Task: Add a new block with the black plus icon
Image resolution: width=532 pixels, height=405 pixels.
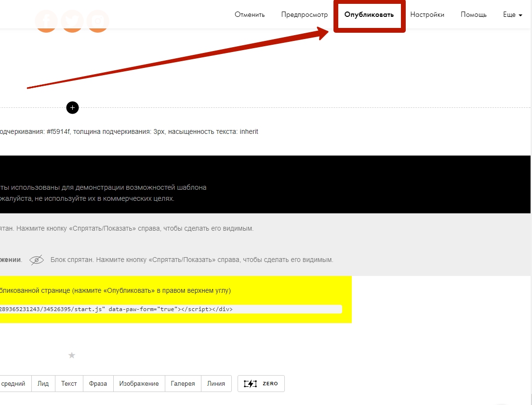Action: (72, 108)
